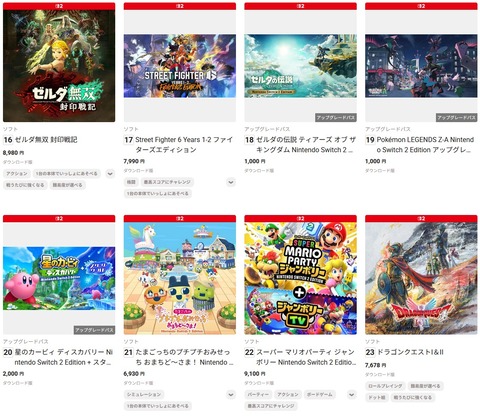Expand tags under ゼルダ無双 封印戦記
Screen dimensions: 480x416
110,174
